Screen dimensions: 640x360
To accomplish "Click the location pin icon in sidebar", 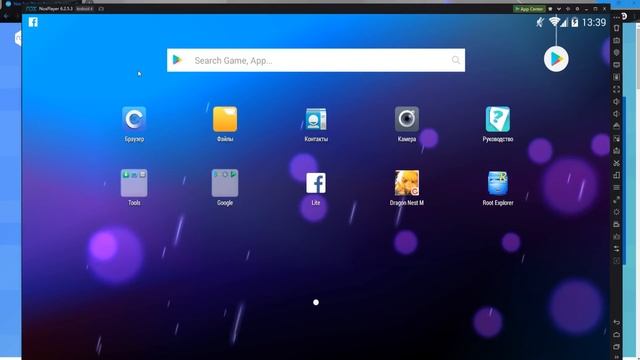I will [x=616, y=53].
